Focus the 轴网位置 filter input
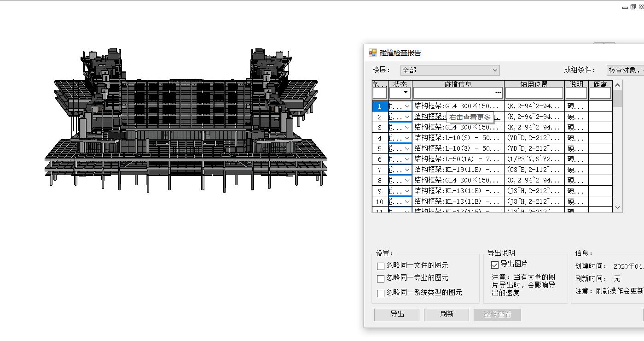Image resolution: width=644 pixels, height=341 pixels. (534, 93)
